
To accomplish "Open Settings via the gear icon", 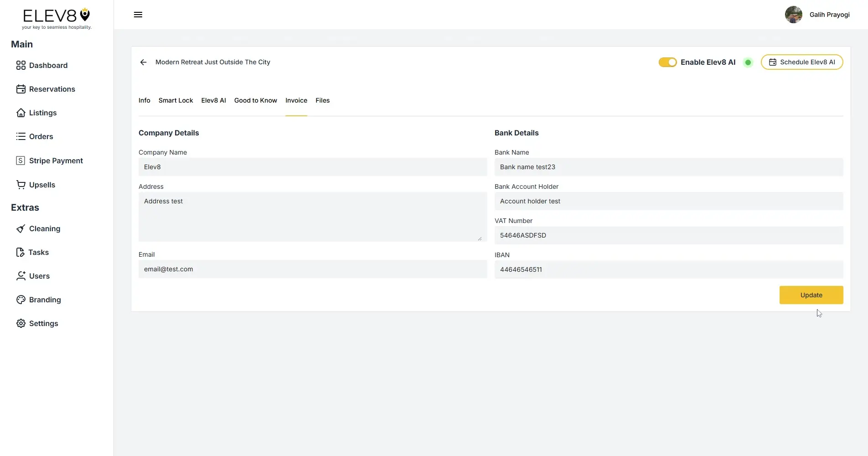I will tap(21, 323).
